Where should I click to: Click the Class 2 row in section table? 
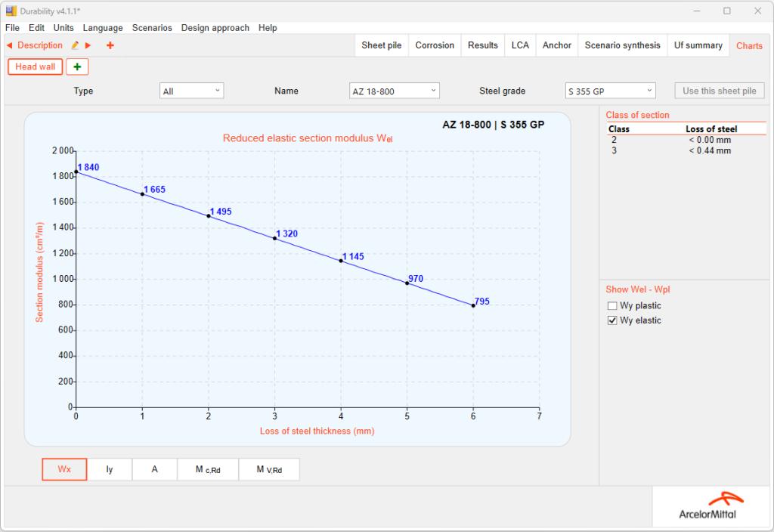point(686,140)
